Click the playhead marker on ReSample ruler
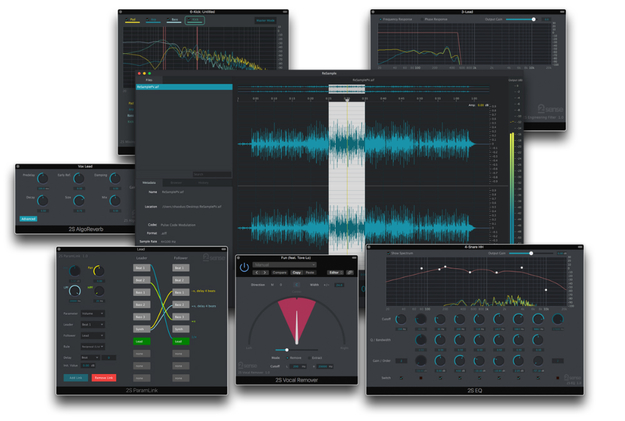 click(347, 100)
